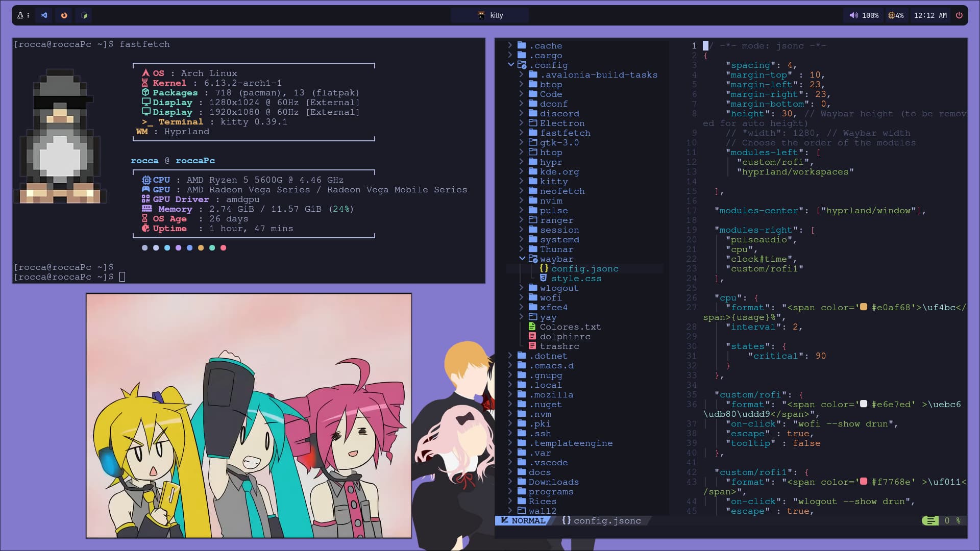Select the Thunar row in file tree
This screenshot has width=980, height=551.
coord(585,249)
